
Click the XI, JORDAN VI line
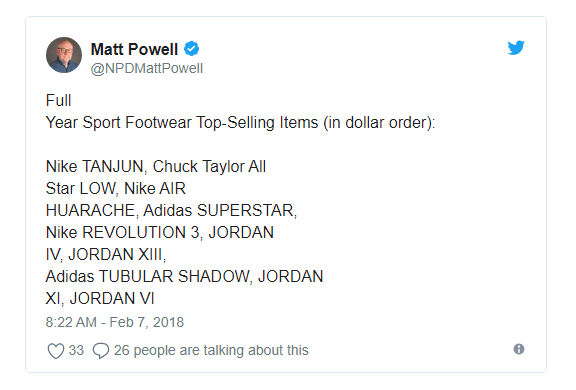tap(100, 299)
